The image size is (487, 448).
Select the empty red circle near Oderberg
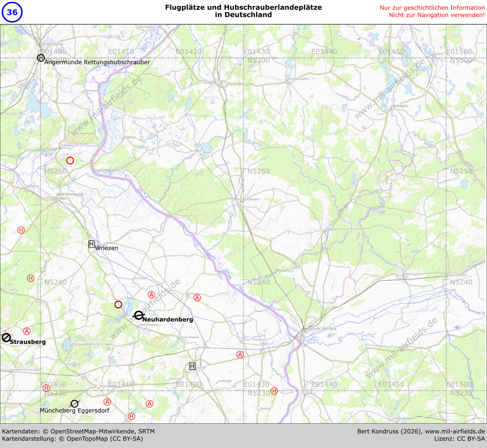tap(70, 161)
